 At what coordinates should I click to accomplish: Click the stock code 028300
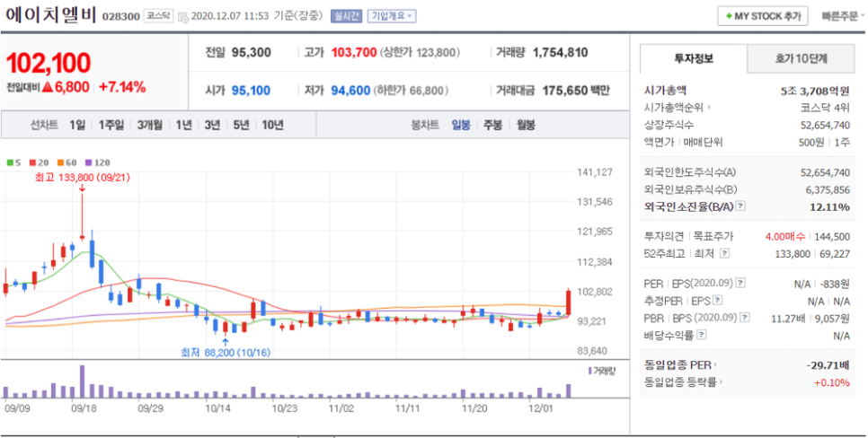[121, 16]
